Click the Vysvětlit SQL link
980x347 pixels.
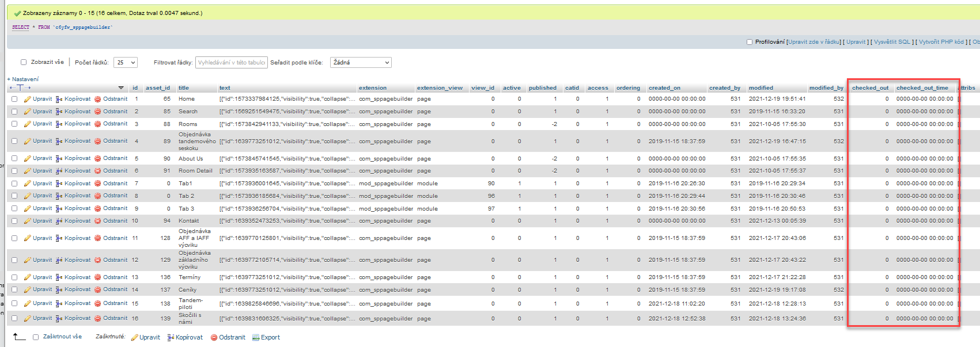tap(892, 42)
